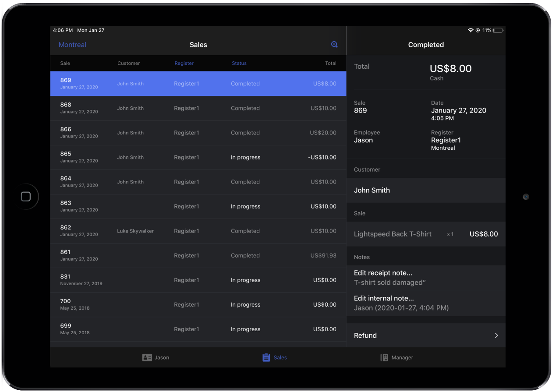Click the Sale column header
The width and height of the screenshot is (552, 392).
[x=65, y=63]
